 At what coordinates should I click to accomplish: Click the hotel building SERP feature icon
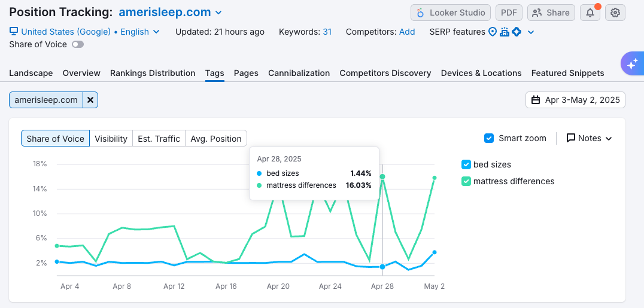[505, 32]
